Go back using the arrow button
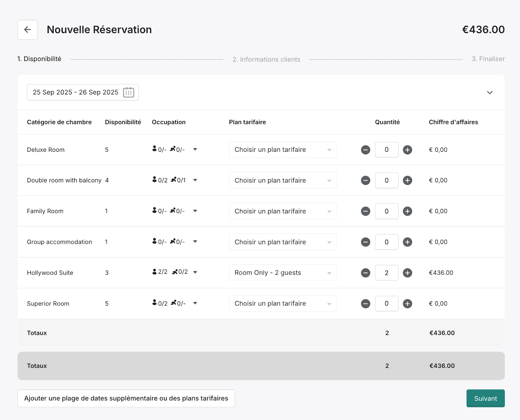 click(x=27, y=30)
